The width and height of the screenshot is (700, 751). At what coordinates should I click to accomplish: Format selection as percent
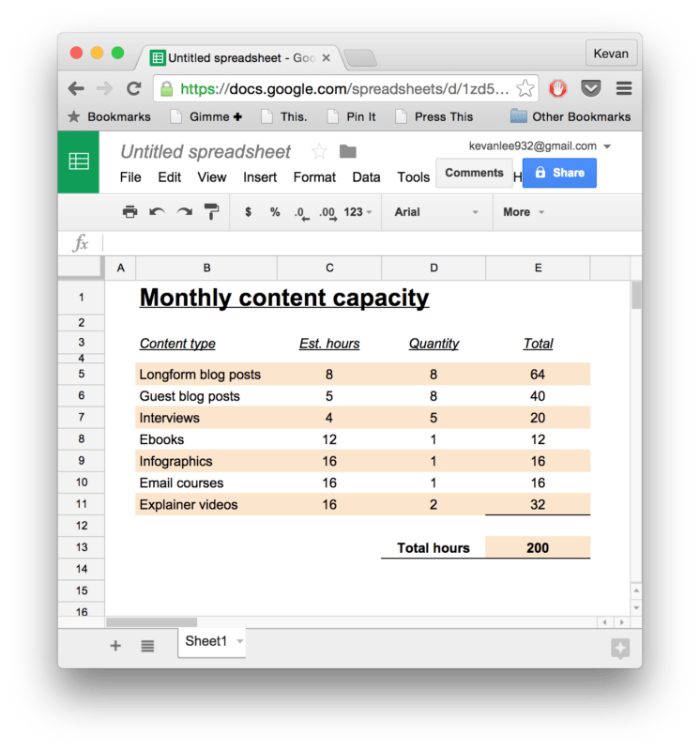(274, 211)
